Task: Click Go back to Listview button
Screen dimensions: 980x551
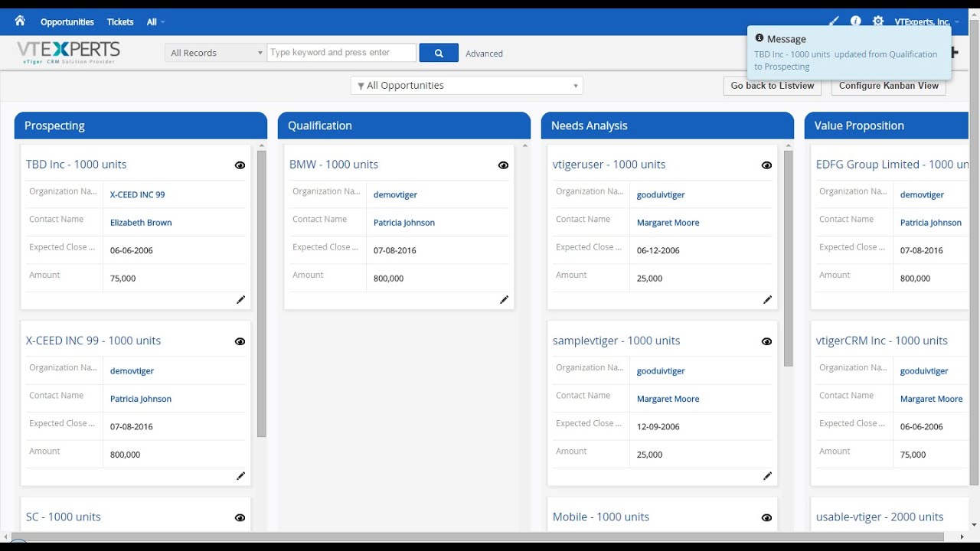Action: tap(773, 86)
